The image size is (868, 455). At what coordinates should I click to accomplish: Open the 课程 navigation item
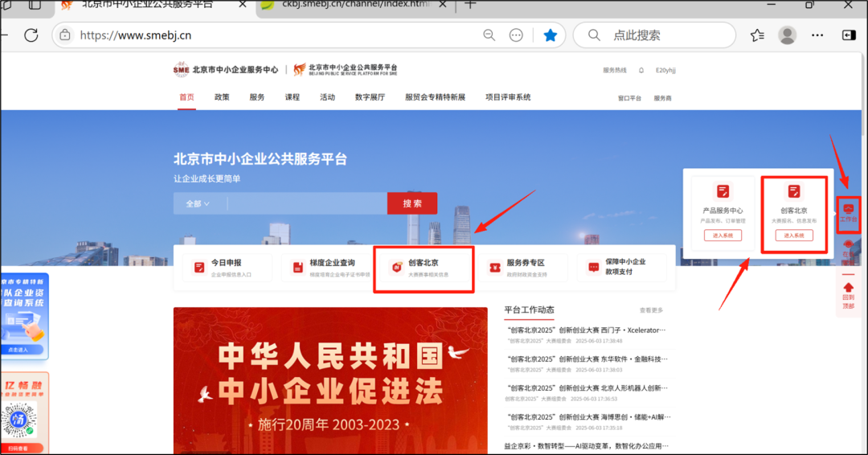(293, 97)
